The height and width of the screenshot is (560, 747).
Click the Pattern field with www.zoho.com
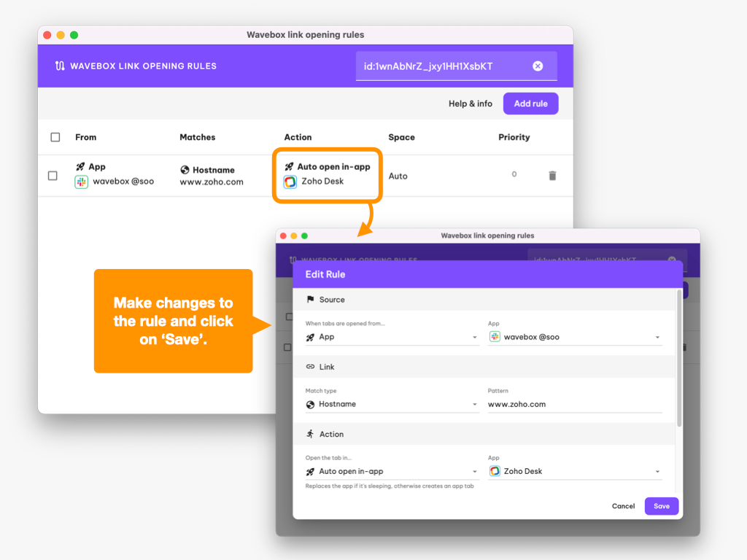coord(575,404)
